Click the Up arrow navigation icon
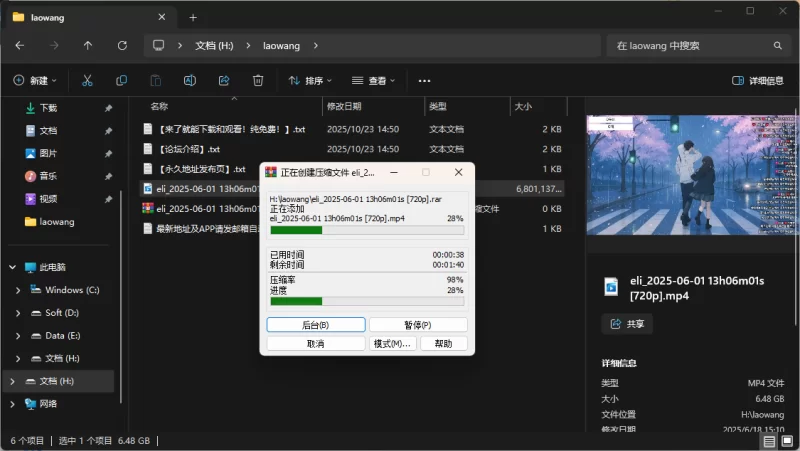 [x=88, y=45]
